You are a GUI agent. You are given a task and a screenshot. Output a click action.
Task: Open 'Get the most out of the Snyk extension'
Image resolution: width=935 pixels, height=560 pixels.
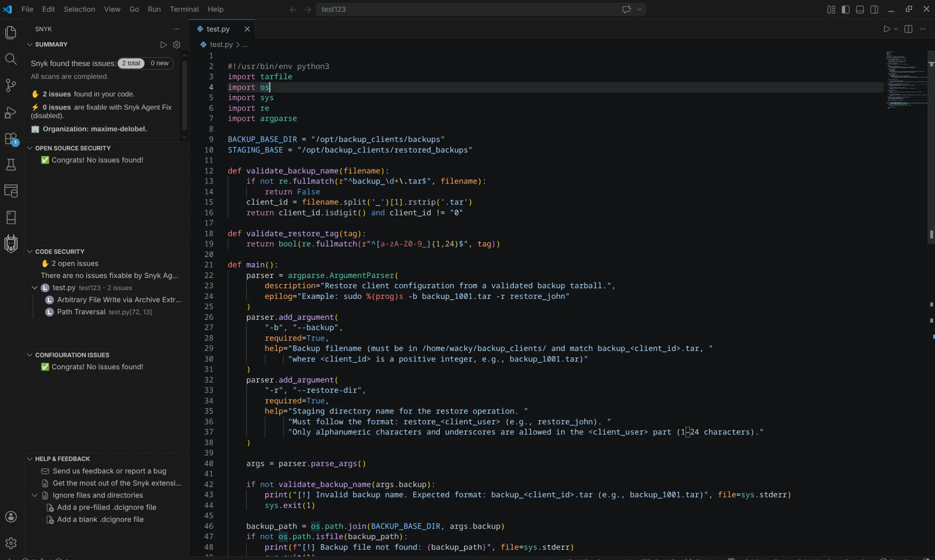(x=117, y=483)
